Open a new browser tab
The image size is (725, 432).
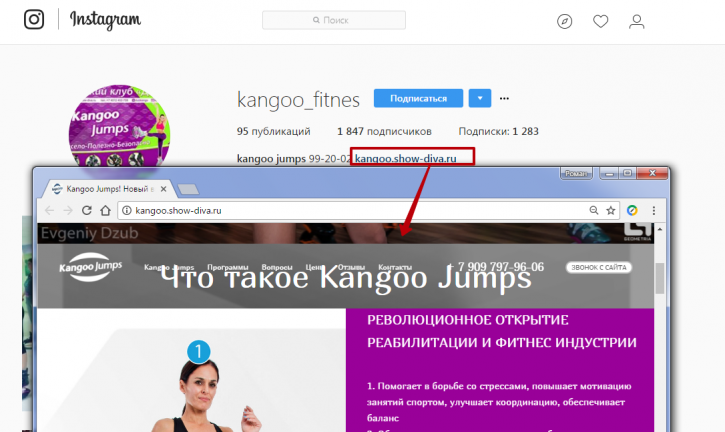click(188, 189)
